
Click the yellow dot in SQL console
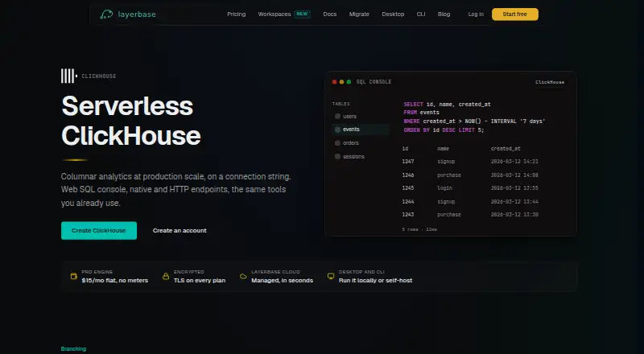tap(341, 82)
